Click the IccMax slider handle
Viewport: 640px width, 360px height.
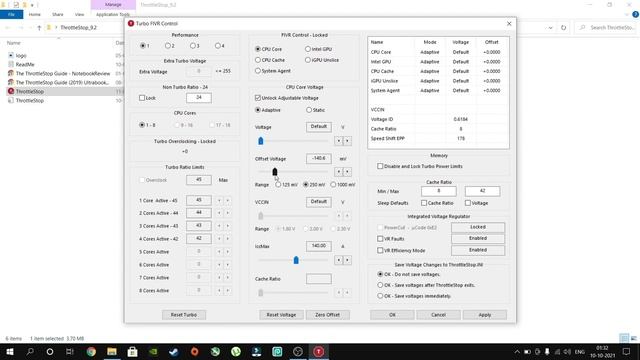pyautogui.click(x=296, y=260)
